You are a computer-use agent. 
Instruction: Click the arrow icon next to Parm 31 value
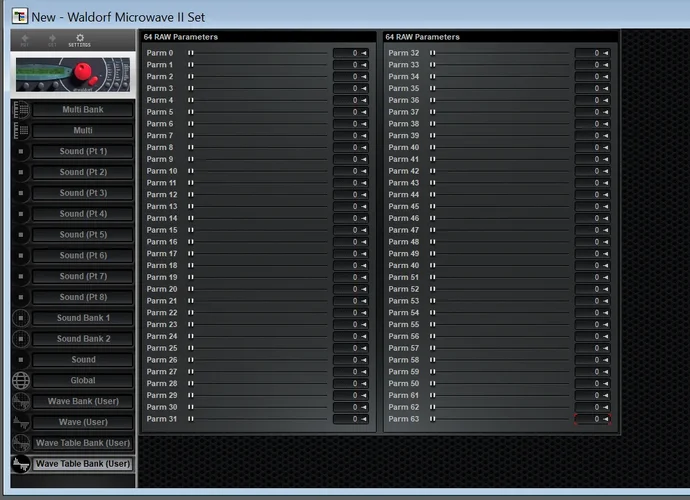pos(364,419)
